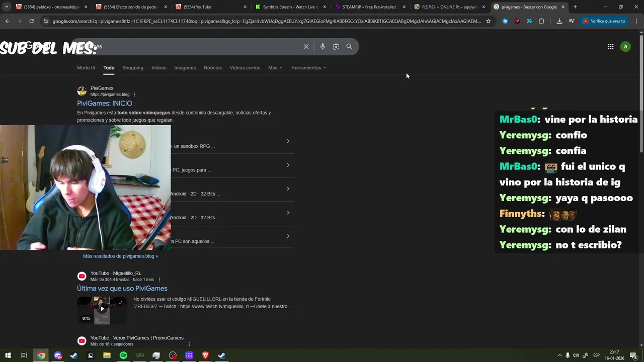This screenshot has height=362, width=644.
Task: Open the Shazam browser extension
Action: tap(505, 21)
